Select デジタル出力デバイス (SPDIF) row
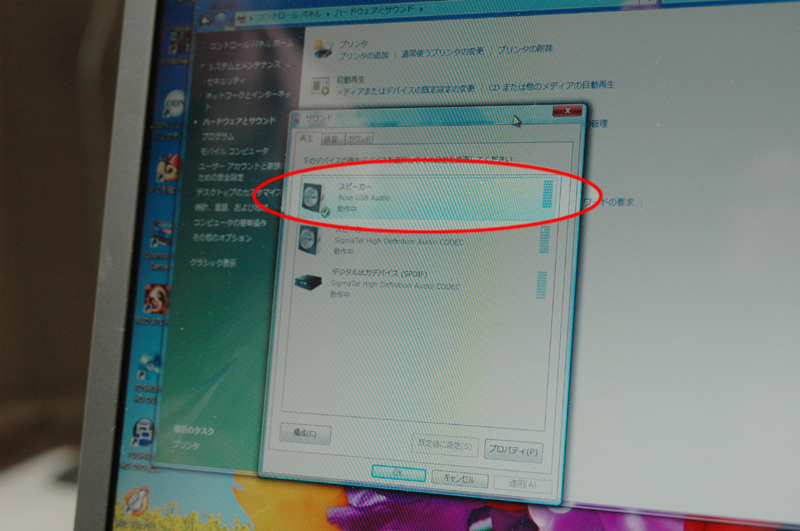Screen dimensions: 800x531 point(421,283)
